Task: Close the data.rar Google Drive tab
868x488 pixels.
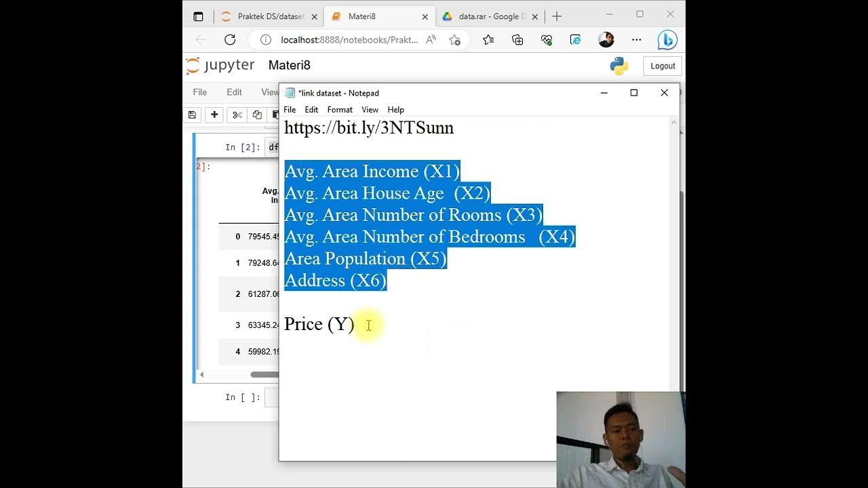Action: click(x=534, y=16)
